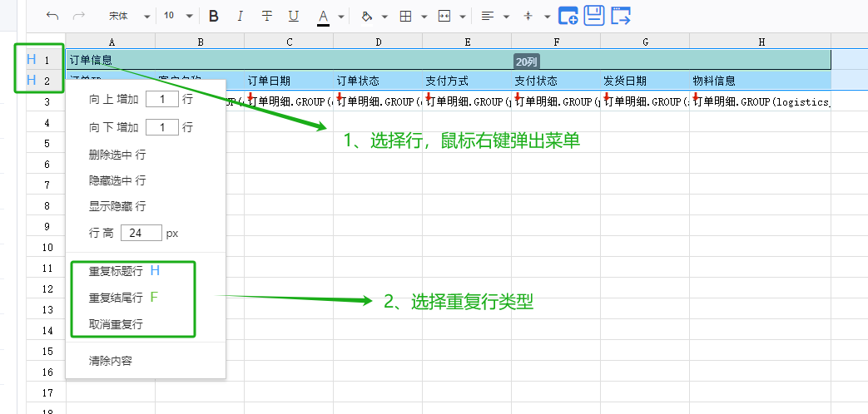Image resolution: width=868 pixels, height=414 pixels.
Task: Expand the fill color options arrow
Action: [x=384, y=17]
